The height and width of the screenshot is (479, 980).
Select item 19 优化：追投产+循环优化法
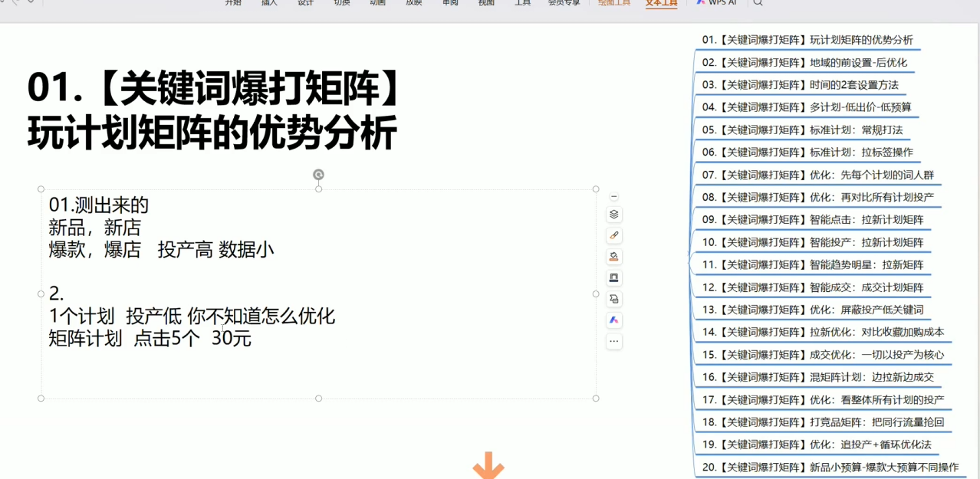[817, 445]
